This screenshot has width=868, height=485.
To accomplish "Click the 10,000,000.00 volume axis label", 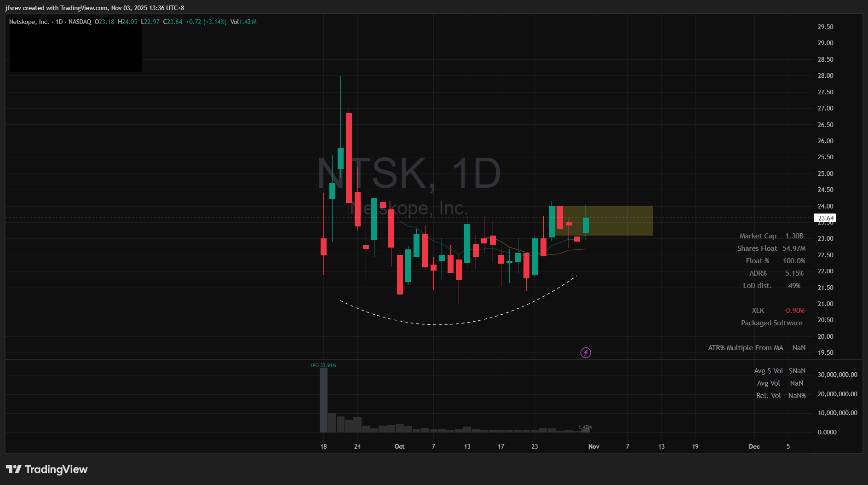I will pos(837,413).
